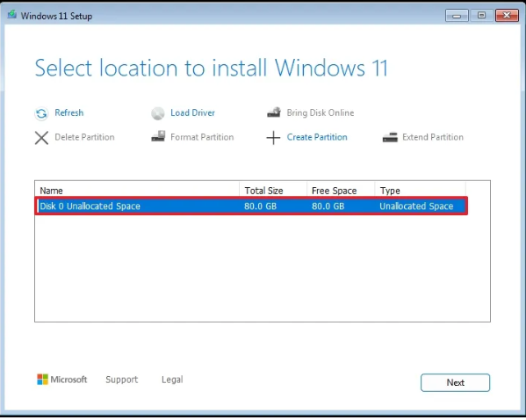Viewport: 526px width, 420px height.
Task: Click the Microsoft four-color logo
Action: point(43,380)
